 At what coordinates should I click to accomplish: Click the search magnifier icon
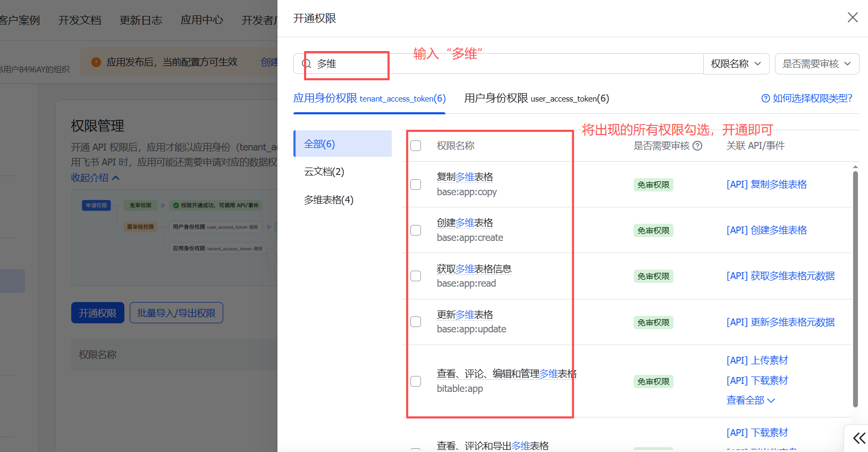point(307,64)
